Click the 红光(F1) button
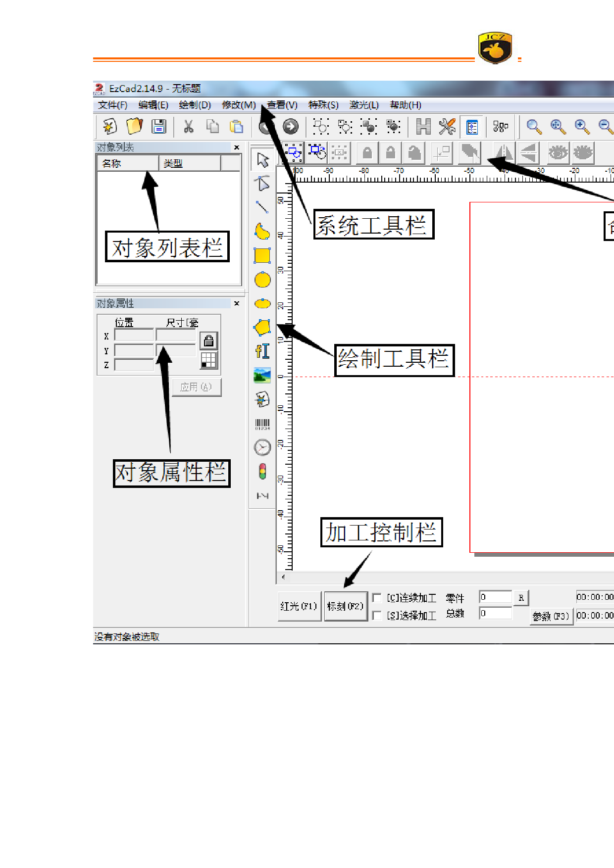614x868 pixels. [x=299, y=606]
